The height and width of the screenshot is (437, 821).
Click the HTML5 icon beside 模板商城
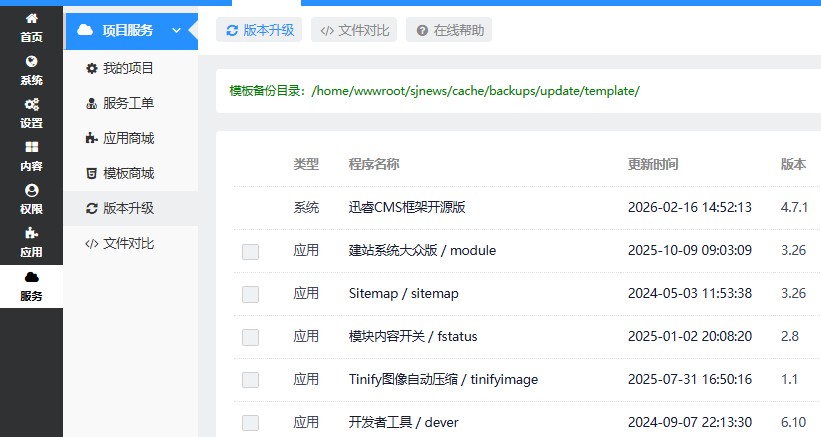(92, 173)
